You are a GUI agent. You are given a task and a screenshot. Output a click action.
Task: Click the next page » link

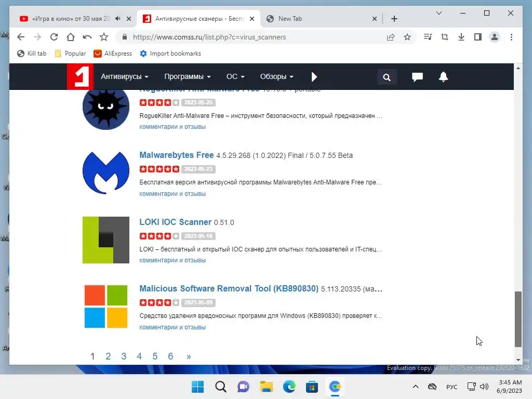[189, 356]
